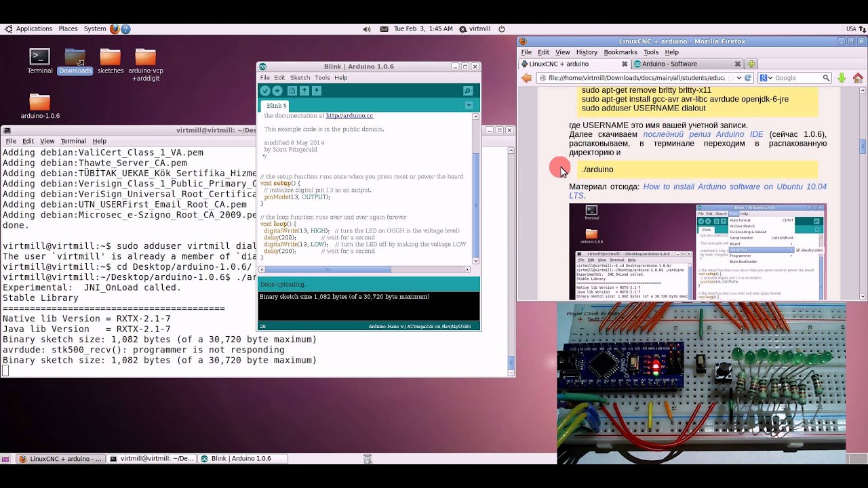Open the search engine selector dropdown

(x=766, y=78)
